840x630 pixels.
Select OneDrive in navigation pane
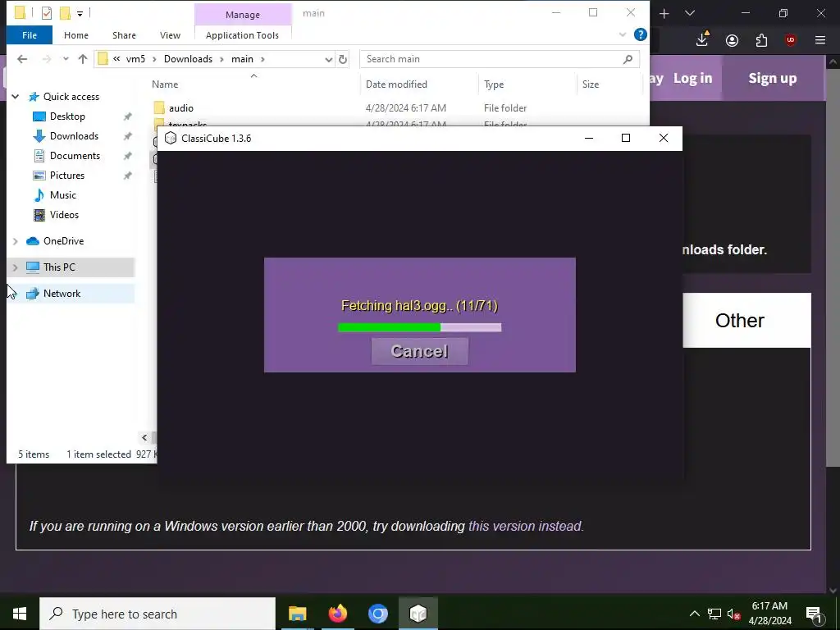(63, 241)
